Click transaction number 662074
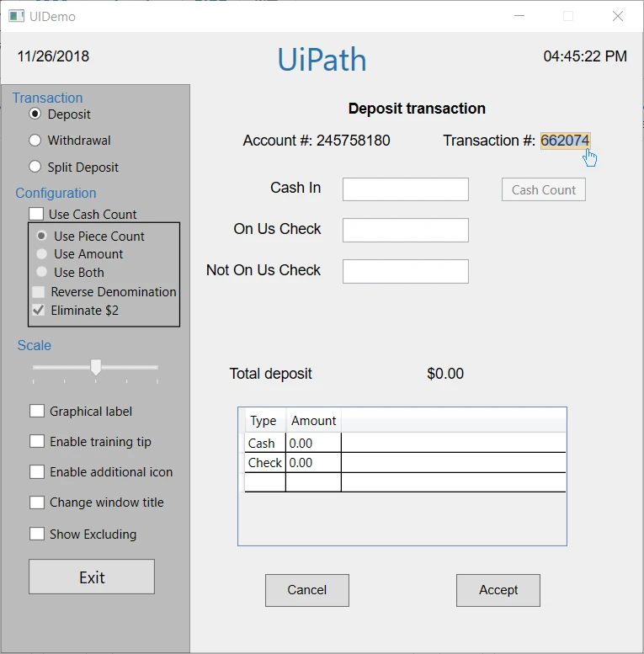This screenshot has height=654, width=644. [565, 141]
